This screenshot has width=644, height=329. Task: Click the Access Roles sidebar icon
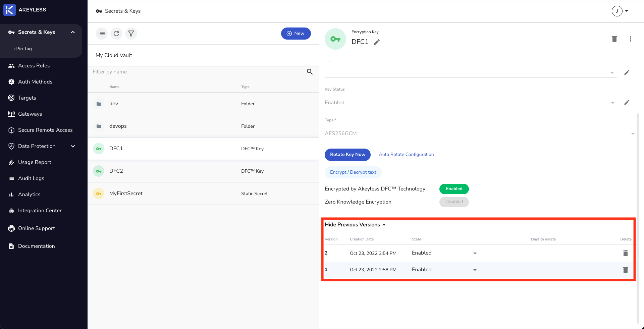[x=11, y=66]
